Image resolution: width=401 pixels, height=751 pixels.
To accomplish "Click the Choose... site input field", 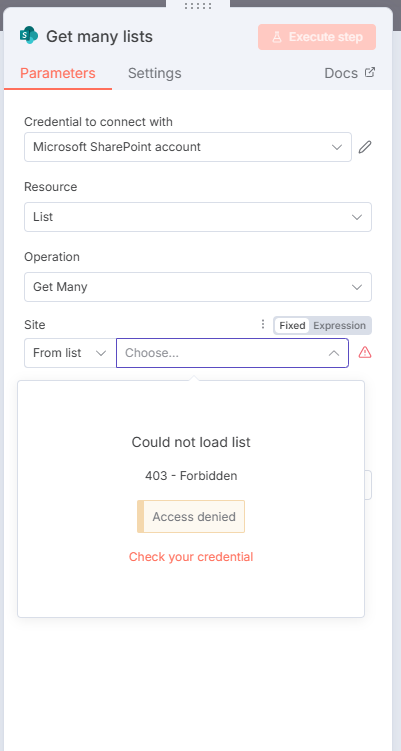I will pyautogui.click(x=232, y=353).
